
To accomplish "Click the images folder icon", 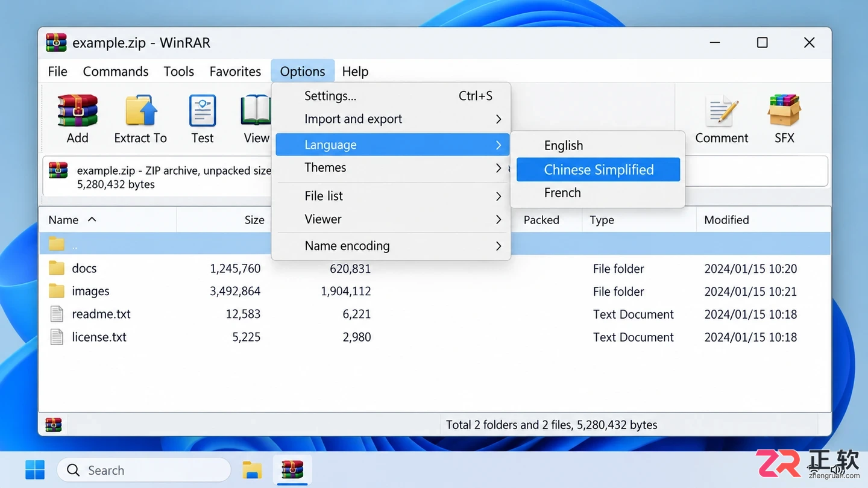I will pos(57,291).
